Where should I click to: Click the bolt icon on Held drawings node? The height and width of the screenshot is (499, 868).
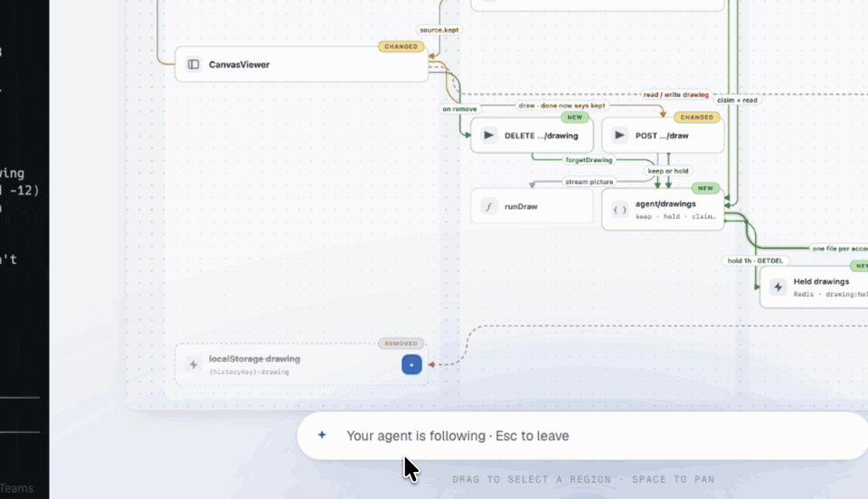click(778, 287)
